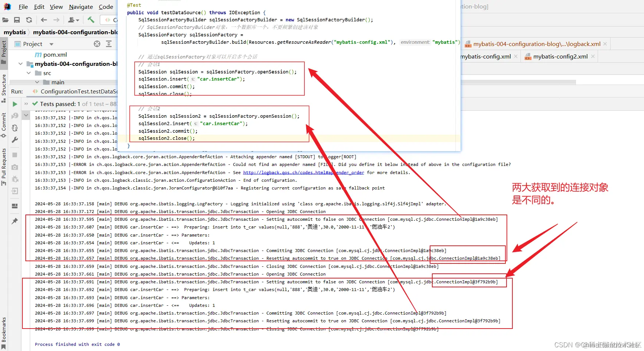
Task: Close the mybatis-config.xml tab
Action: pyautogui.click(x=516, y=56)
